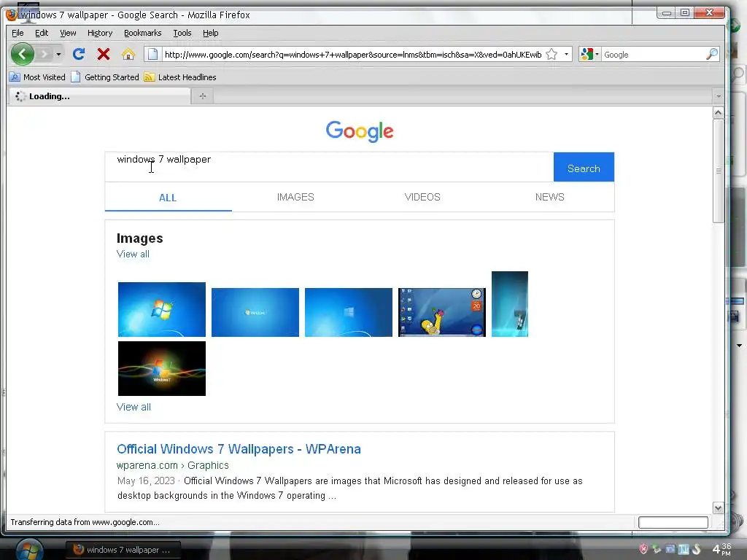Open the second blue wallpaper thumbnail
747x560 pixels.
tap(255, 312)
